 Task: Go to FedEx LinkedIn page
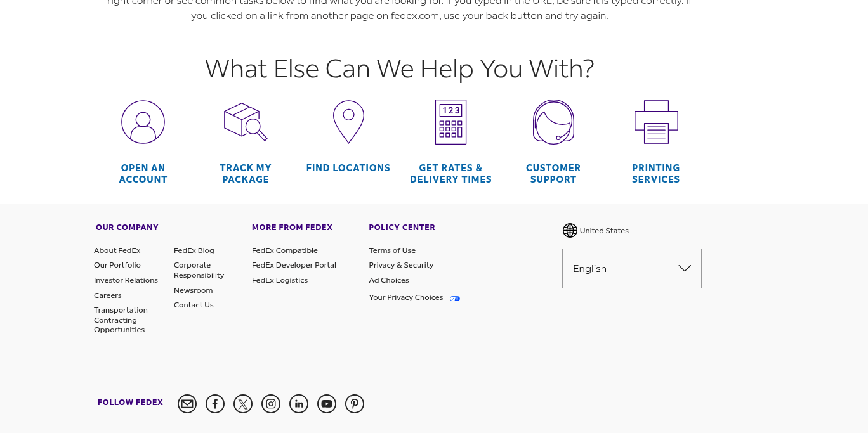tap(299, 404)
